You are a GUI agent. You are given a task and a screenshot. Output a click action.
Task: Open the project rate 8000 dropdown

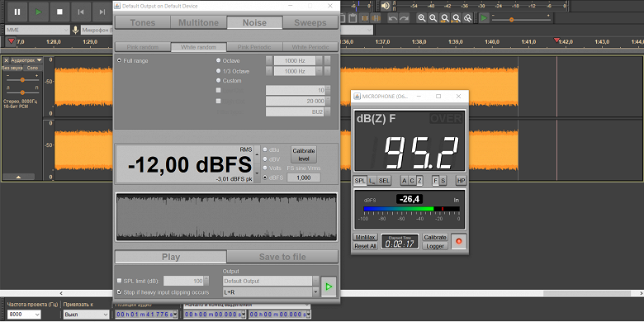[x=24, y=315]
